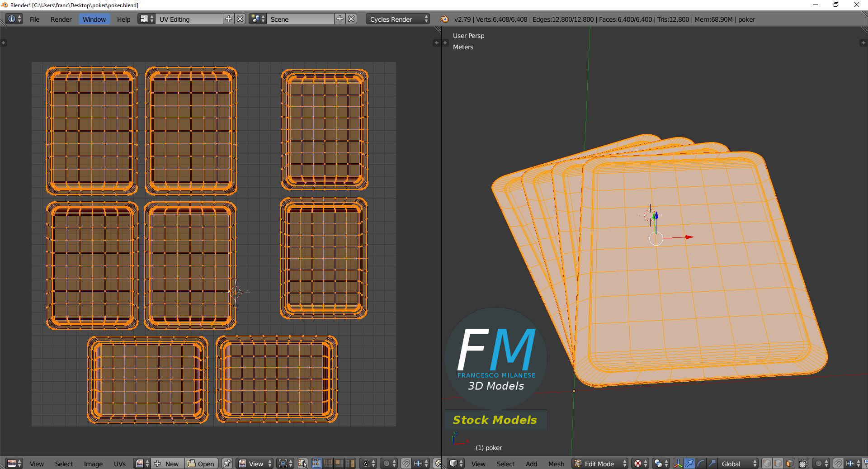The width and height of the screenshot is (868, 469).
Task: Toggle the 3D manipulator widget
Action: [678, 464]
